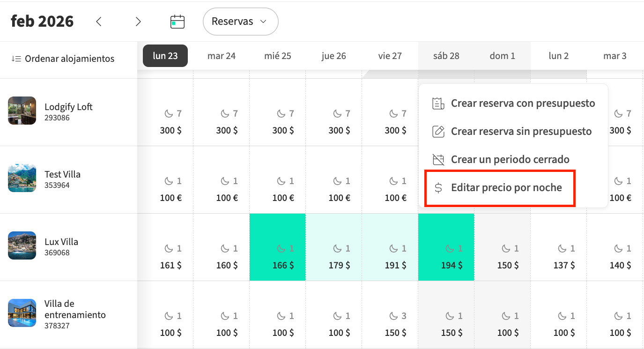Open the calendar date picker icon
Screen dimensions: 644x349
[x=178, y=22]
